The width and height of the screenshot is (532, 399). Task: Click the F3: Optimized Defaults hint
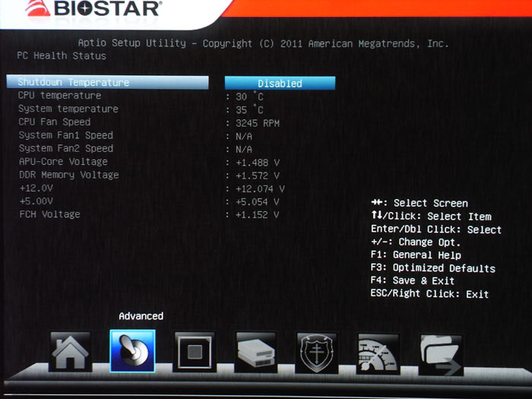click(x=433, y=268)
